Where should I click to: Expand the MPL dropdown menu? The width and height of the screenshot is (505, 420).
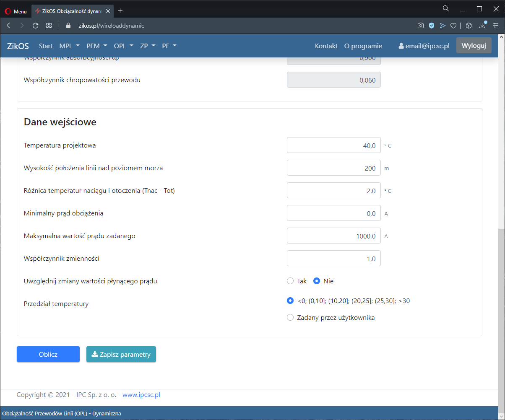(x=69, y=46)
